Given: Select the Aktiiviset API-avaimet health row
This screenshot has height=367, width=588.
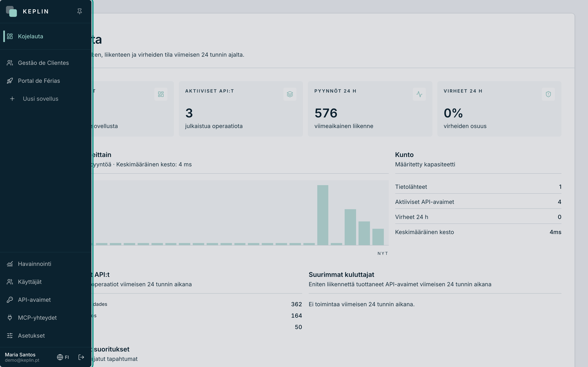Looking at the screenshot, I should point(478,202).
